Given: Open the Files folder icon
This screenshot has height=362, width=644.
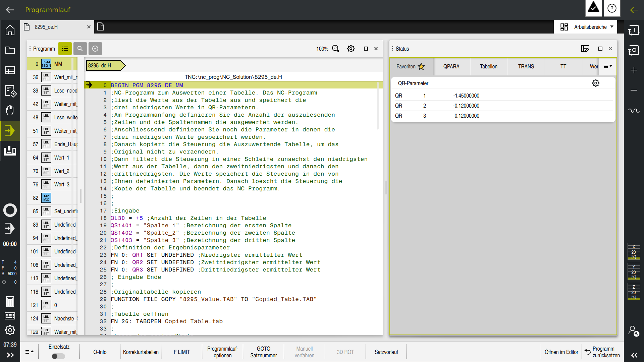Looking at the screenshot, I should (x=10, y=50).
